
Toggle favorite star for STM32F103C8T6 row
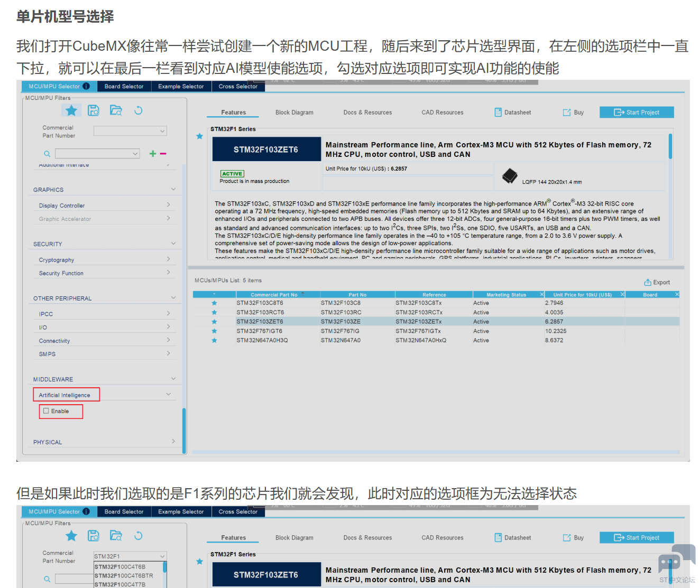[214, 303]
